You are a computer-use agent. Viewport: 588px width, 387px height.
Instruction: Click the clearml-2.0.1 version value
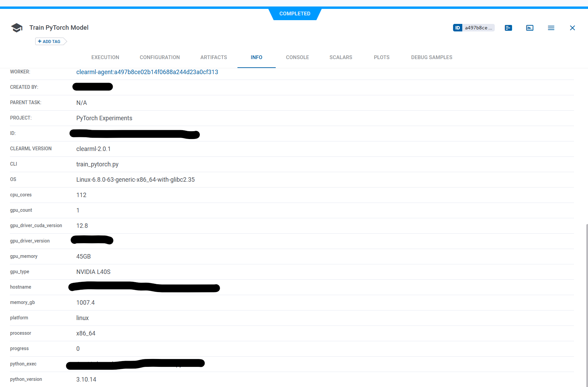93,149
